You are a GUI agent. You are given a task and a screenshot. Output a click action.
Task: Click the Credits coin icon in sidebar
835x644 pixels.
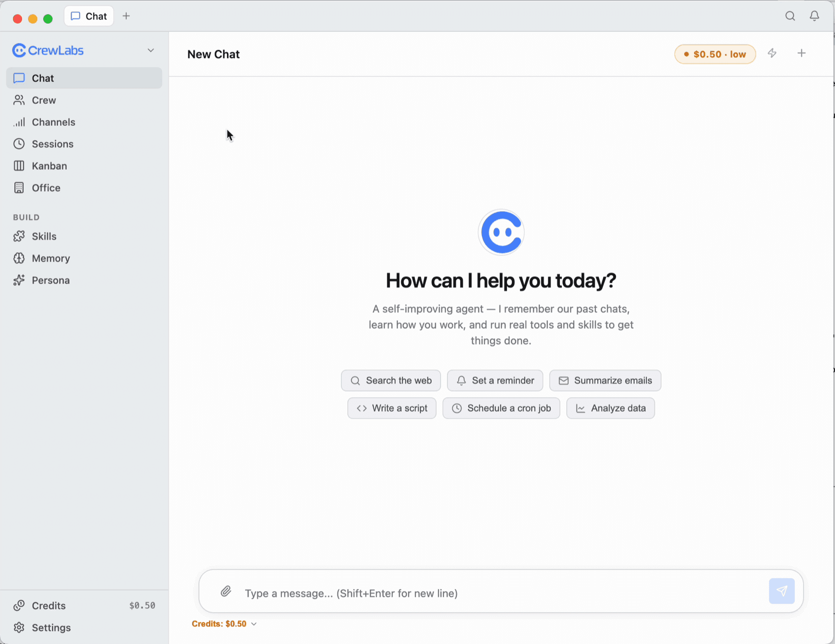click(x=19, y=606)
